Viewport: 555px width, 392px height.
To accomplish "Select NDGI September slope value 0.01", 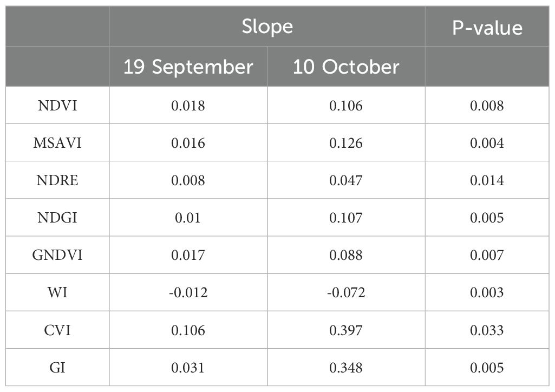I will click(188, 218).
